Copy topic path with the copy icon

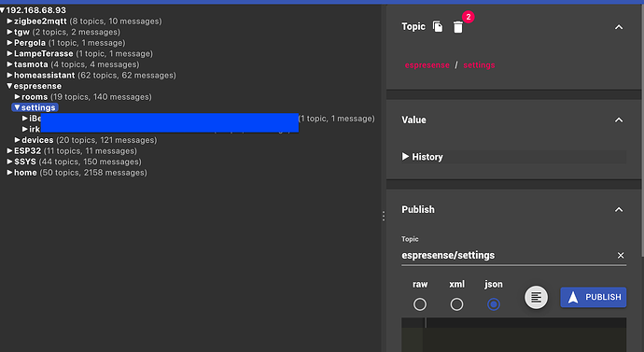438,27
